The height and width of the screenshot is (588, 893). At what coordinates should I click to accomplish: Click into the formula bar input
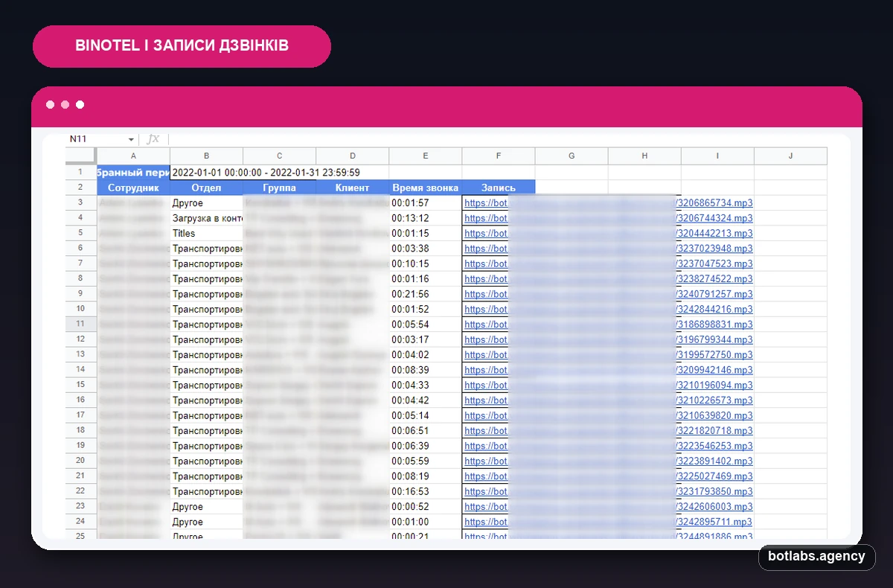click(499, 139)
